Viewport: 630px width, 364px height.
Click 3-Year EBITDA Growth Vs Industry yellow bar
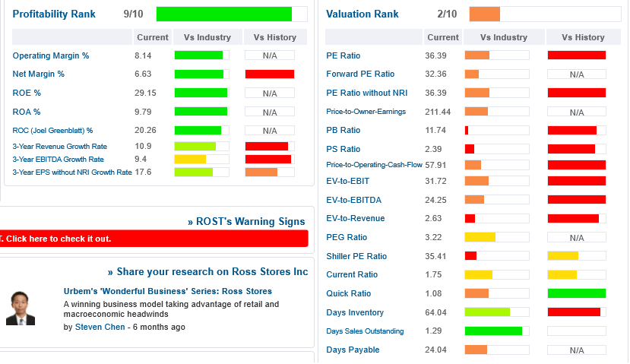point(190,159)
